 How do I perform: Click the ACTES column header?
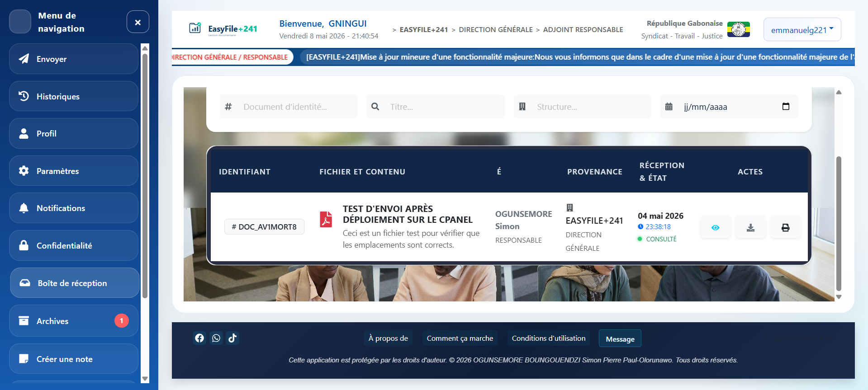tap(750, 172)
